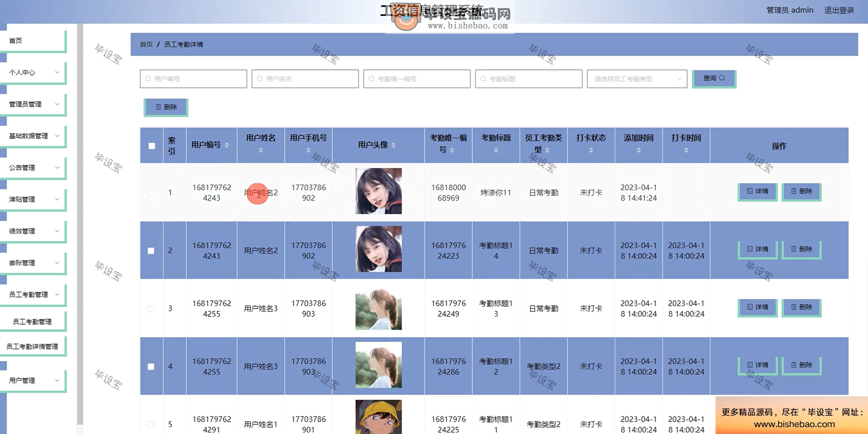Focus the 考勤标题 search field
The image size is (868, 434).
(x=529, y=79)
